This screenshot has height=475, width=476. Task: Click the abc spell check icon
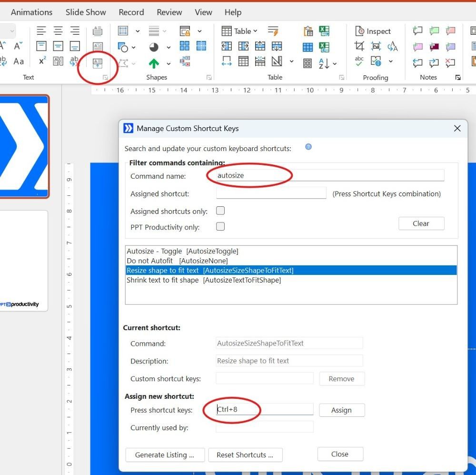point(359,61)
